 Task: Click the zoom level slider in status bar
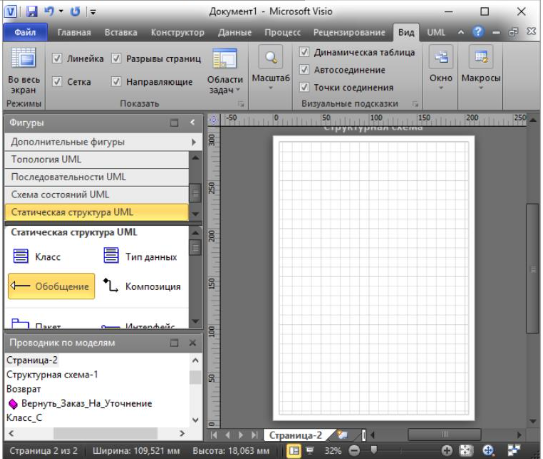pos(374,450)
